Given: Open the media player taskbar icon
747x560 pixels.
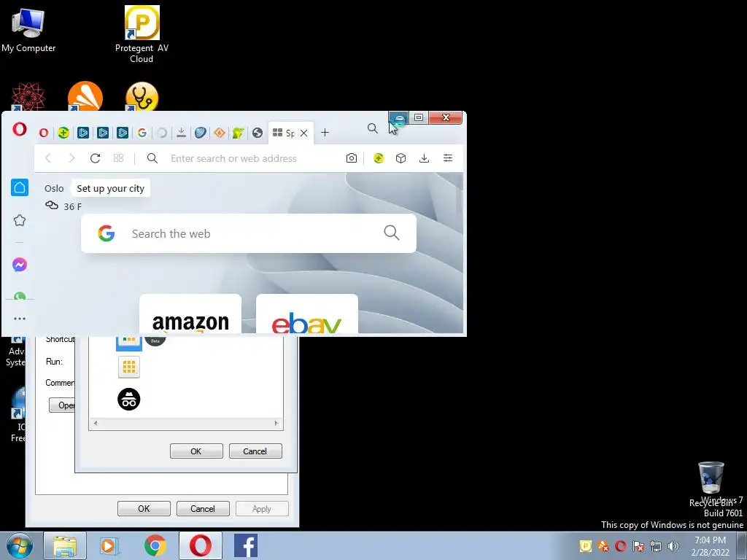Looking at the screenshot, I should 109,546.
